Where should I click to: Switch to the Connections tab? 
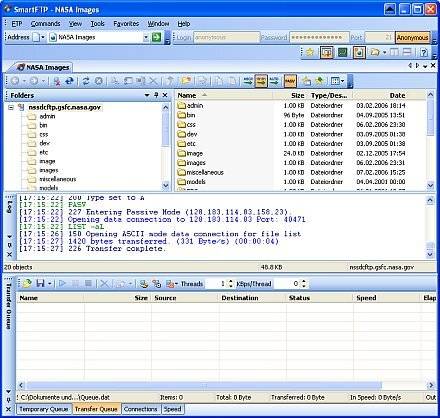pos(140,409)
